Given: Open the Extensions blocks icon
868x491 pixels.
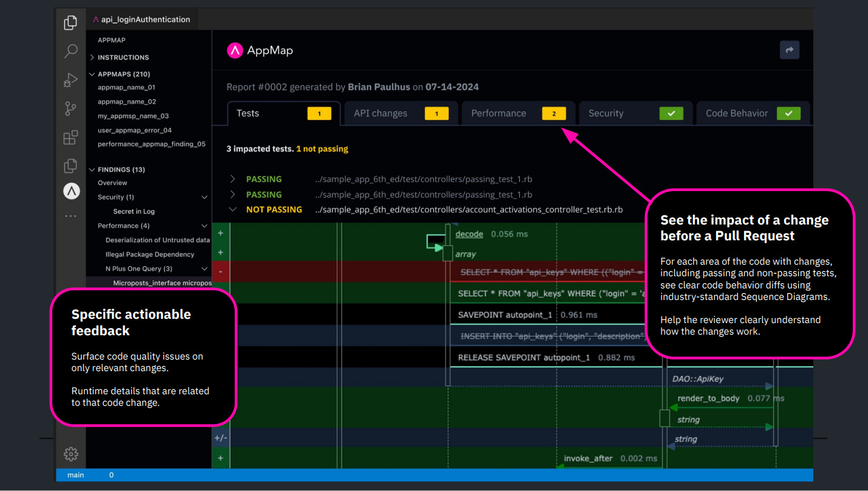Looking at the screenshot, I should point(71,137).
